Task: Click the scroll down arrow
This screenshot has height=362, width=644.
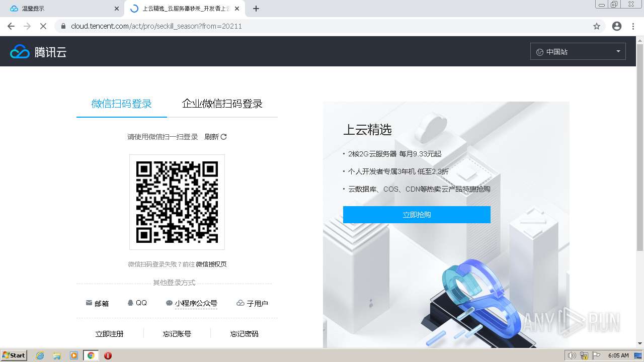Action: tap(640, 343)
